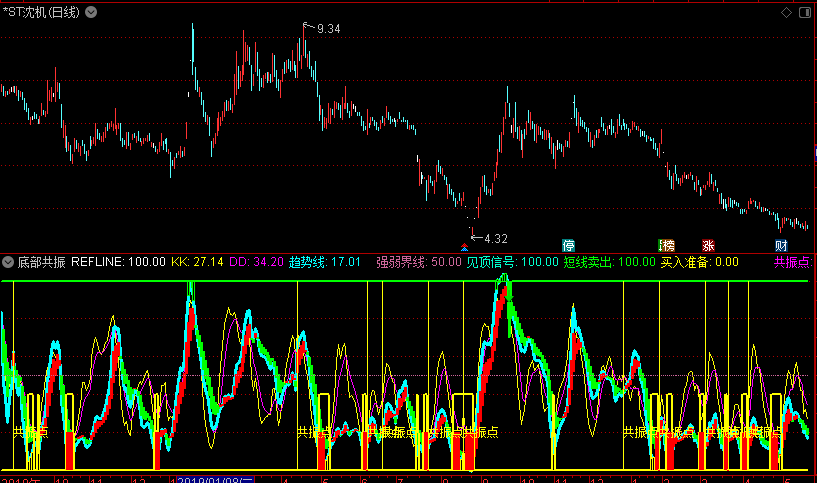The height and width of the screenshot is (483, 817).
Task: Open the dropdown arrow beside *ST沈机(日线)
Action: [x=91, y=12]
